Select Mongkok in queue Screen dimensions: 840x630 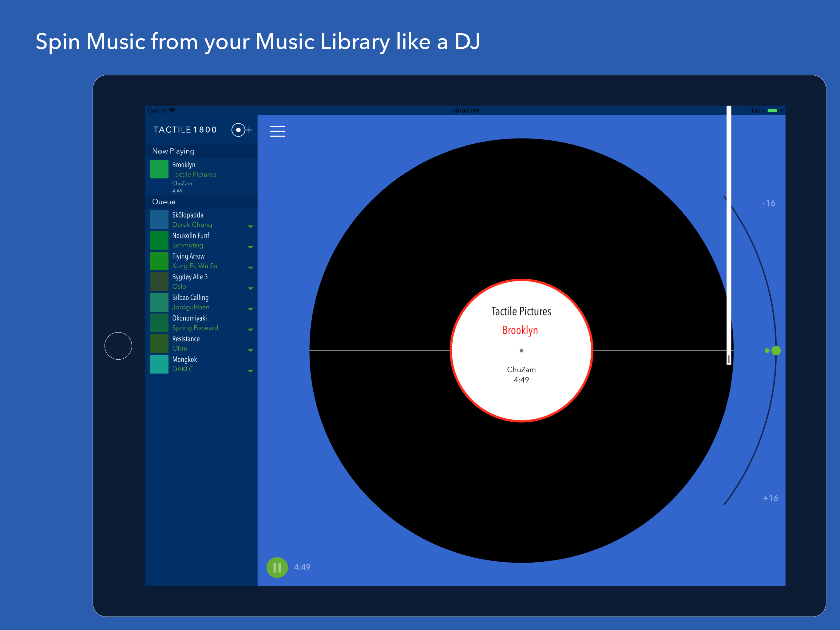coord(184,359)
